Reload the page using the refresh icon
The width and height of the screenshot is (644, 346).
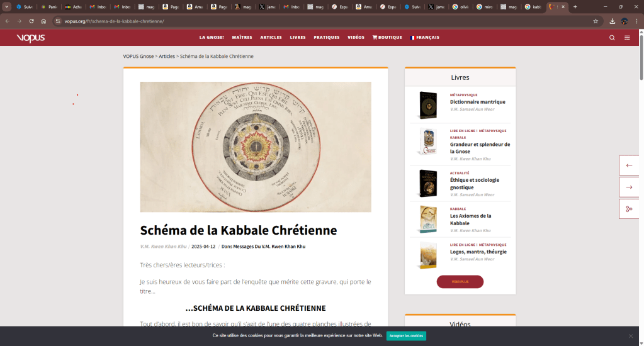point(31,21)
